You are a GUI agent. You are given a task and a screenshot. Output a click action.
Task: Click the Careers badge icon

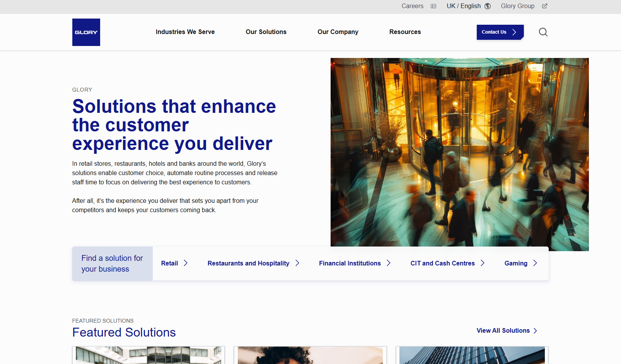(433, 6)
